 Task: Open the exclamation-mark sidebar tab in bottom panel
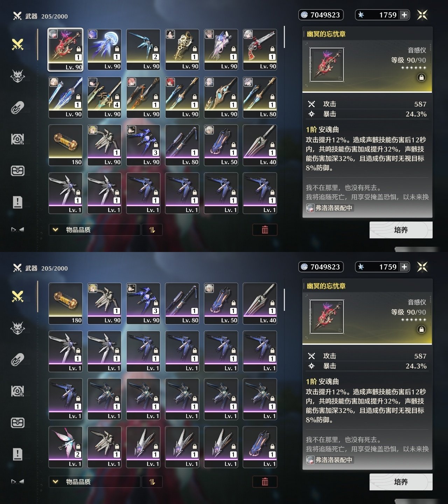click(x=17, y=454)
